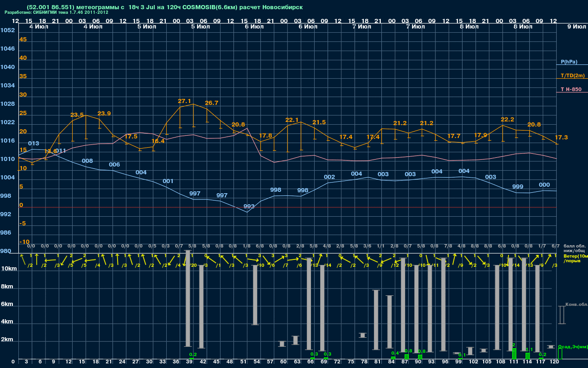
Task: Click the 999 pressure label
Action: click(518, 187)
